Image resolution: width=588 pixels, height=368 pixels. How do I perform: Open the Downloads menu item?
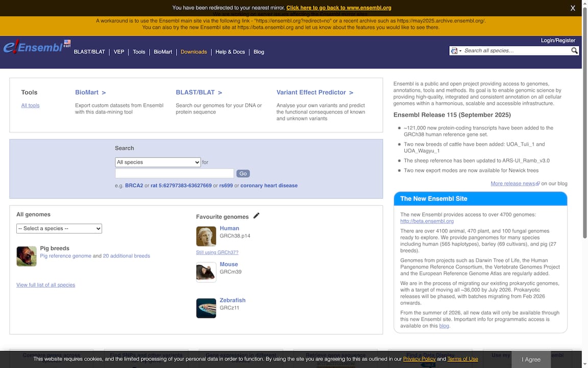click(x=193, y=52)
